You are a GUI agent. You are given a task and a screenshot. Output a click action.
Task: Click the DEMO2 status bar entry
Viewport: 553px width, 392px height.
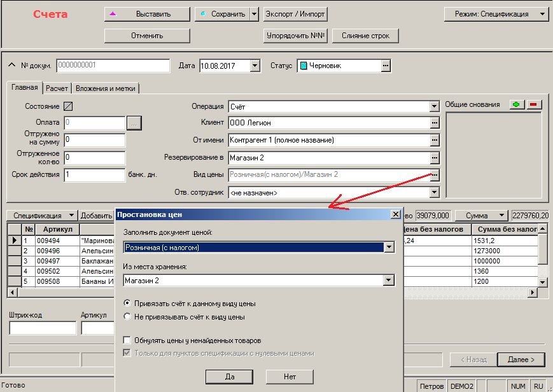click(461, 386)
